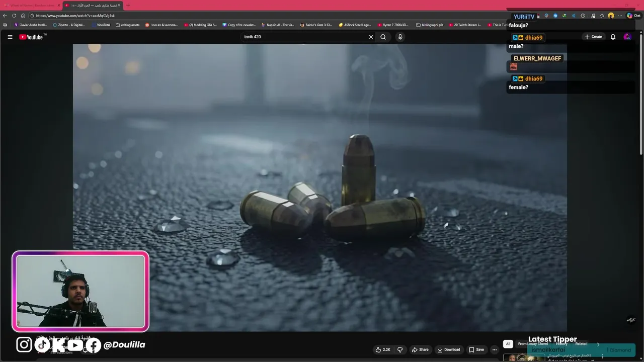
Task: Open the browser profile picture
Action: coord(611,16)
